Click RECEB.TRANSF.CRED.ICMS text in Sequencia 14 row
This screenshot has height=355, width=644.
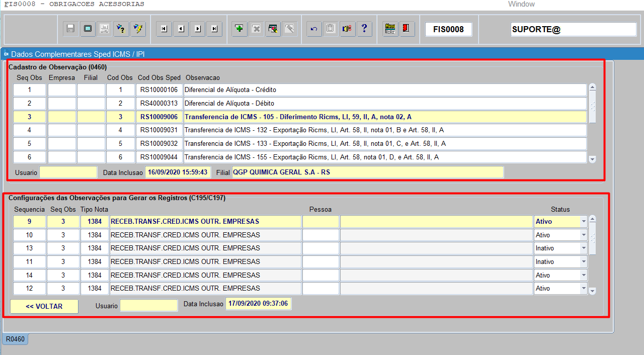[205, 275]
